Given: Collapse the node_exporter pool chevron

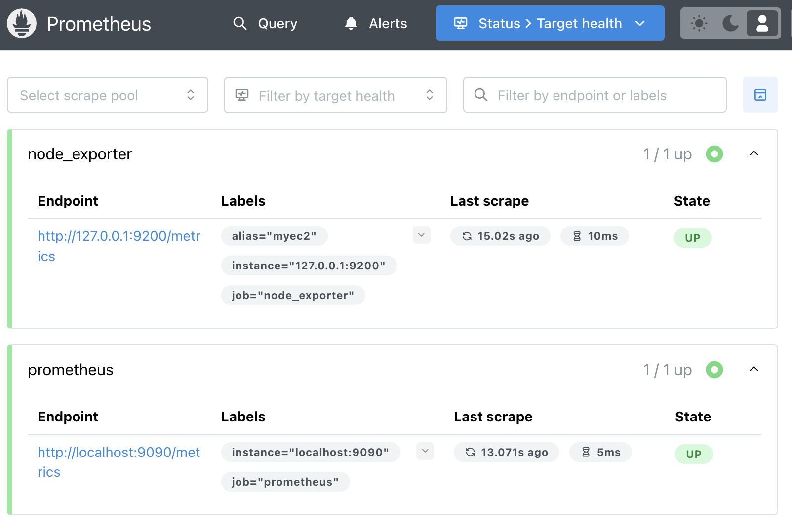Looking at the screenshot, I should (754, 153).
